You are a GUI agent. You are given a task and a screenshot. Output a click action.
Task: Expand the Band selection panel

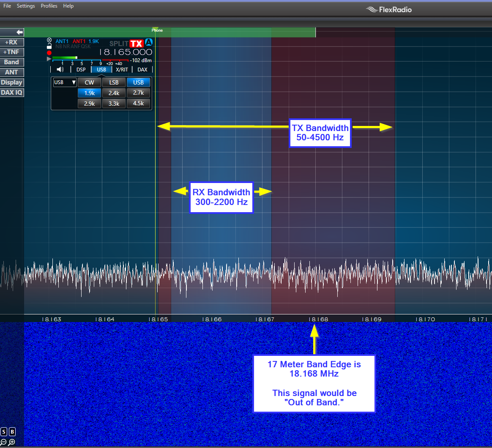coord(12,62)
